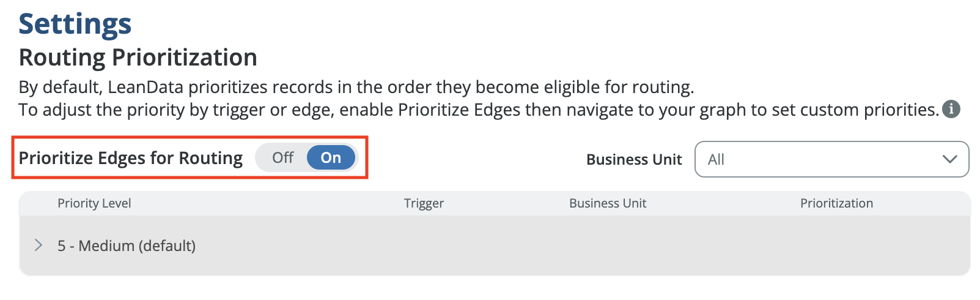This screenshot has height=300, width=980.
Task: Click the Routing Prioritization subheading
Action: click(x=138, y=58)
